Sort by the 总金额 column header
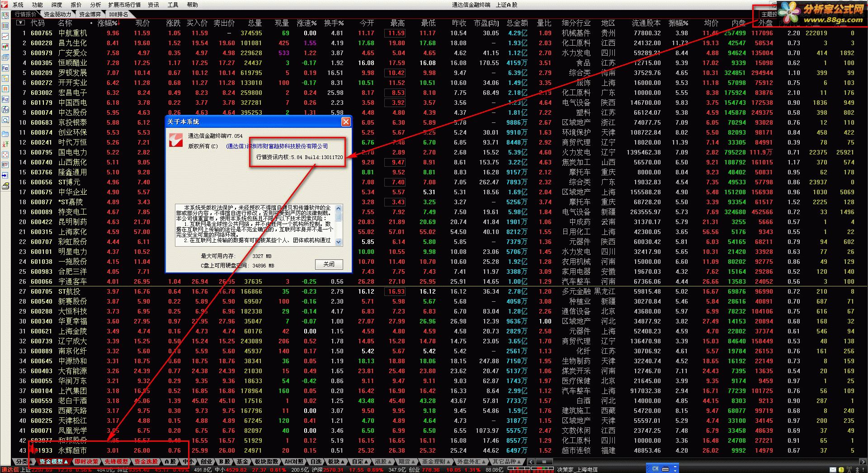Image resolution: width=868 pixels, height=473 pixels. coord(517,23)
